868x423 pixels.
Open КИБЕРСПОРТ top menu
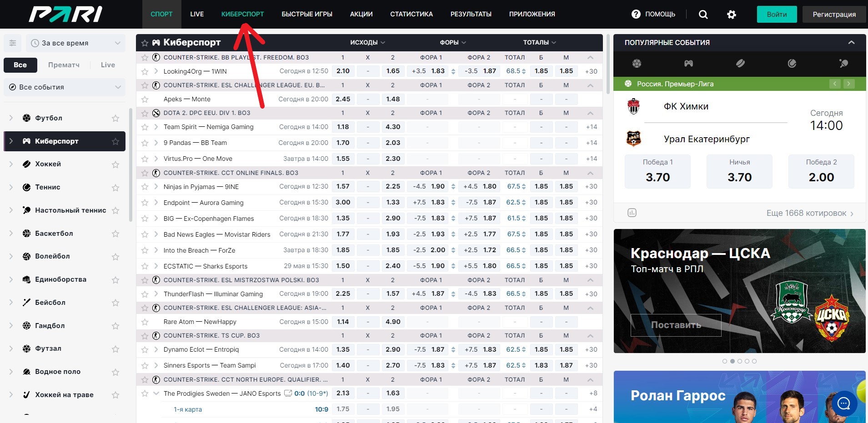point(242,14)
